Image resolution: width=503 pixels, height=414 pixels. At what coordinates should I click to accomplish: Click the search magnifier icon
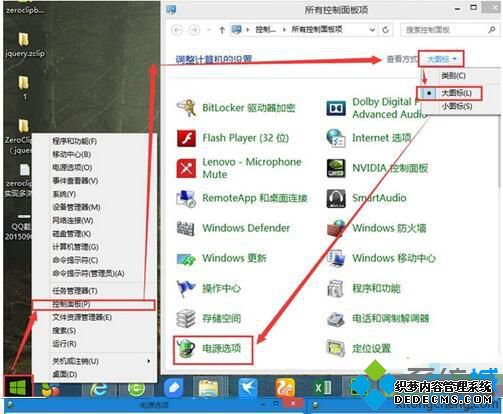point(492,30)
